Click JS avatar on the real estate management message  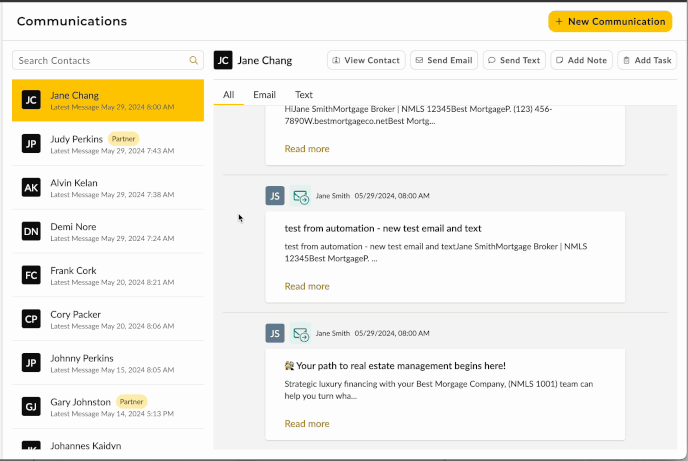pos(275,333)
